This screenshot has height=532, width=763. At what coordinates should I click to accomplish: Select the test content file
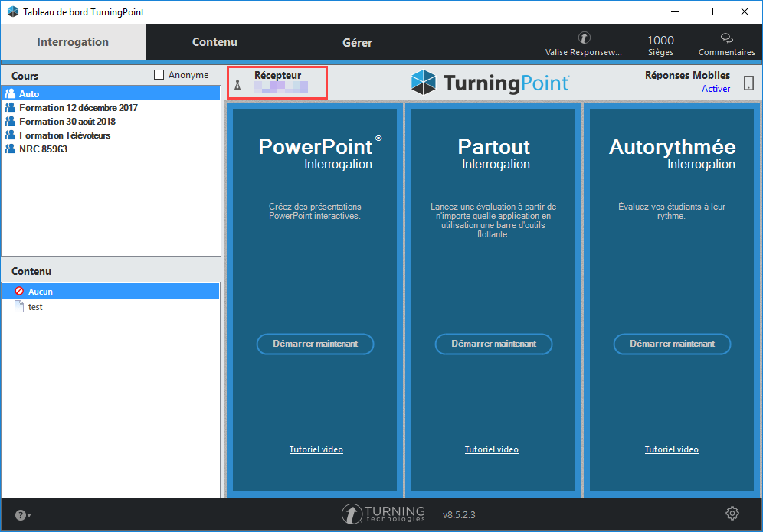point(111,307)
